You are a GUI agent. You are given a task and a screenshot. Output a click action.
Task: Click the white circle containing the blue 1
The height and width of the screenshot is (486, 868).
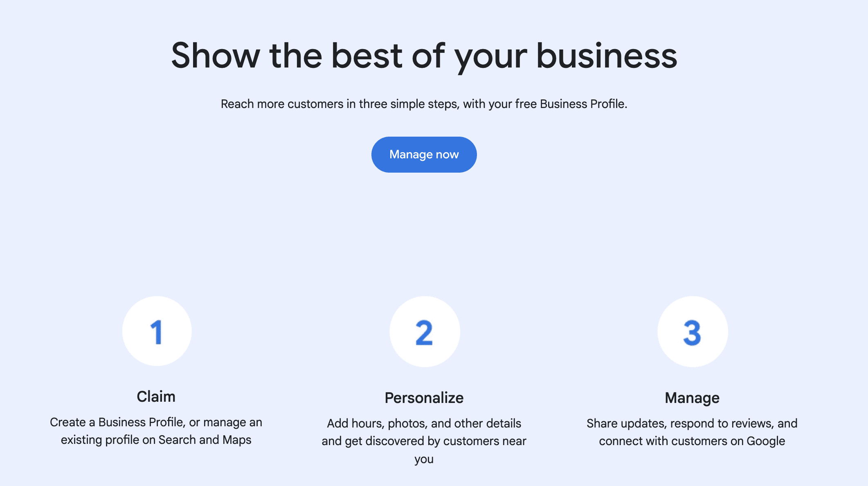[157, 331]
